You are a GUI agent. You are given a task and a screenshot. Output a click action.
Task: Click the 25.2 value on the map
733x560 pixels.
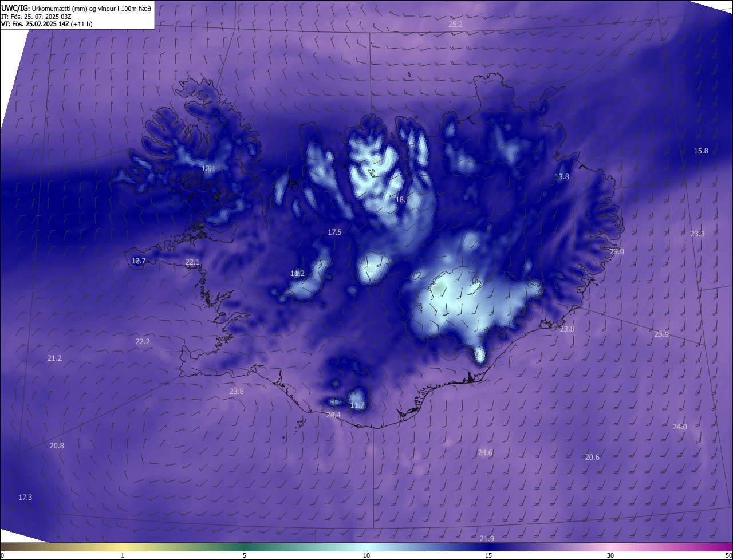455,25
